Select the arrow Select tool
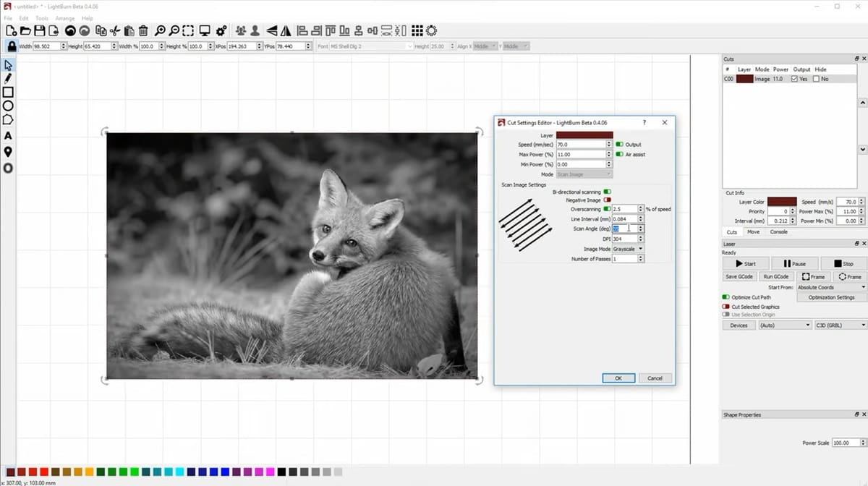The height and width of the screenshot is (486, 868). pos(8,65)
